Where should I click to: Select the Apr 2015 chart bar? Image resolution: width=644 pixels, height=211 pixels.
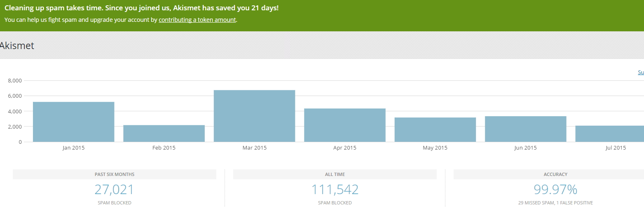coord(345,125)
